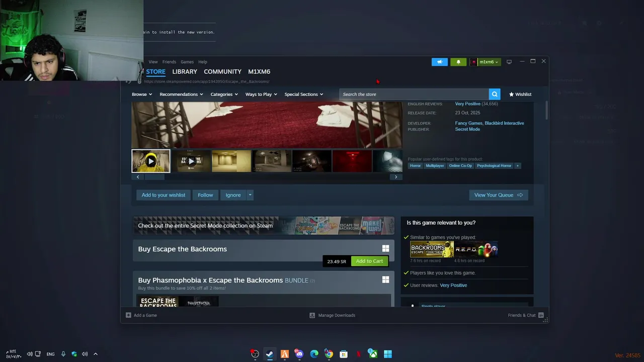Expand the Ways to Play dropdown
The height and width of the screenshot is (362, 644).
261,94
